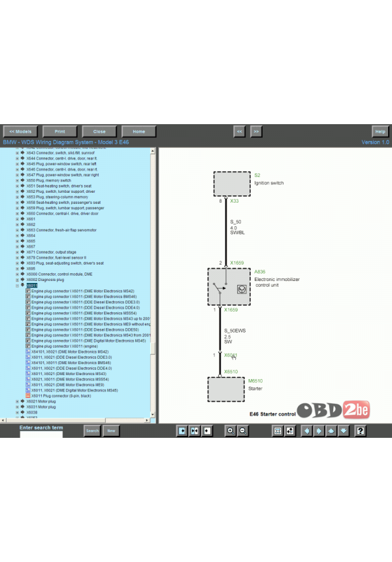Select Engine plug connector DDE4.0 entry
The image size is (392, 562).
click(86, 308)
